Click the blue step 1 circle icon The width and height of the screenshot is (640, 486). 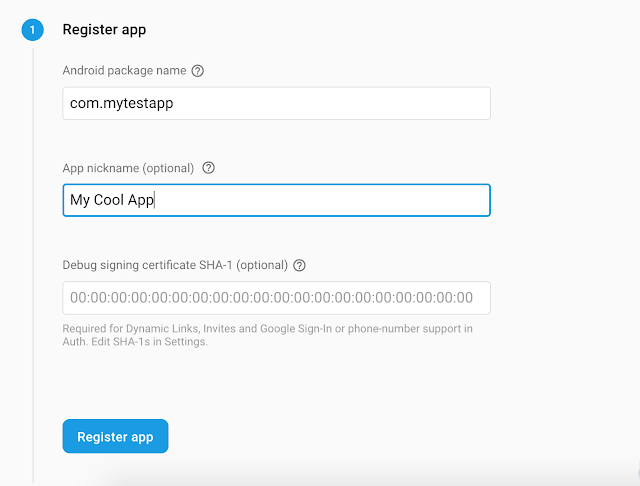[32, 30]
